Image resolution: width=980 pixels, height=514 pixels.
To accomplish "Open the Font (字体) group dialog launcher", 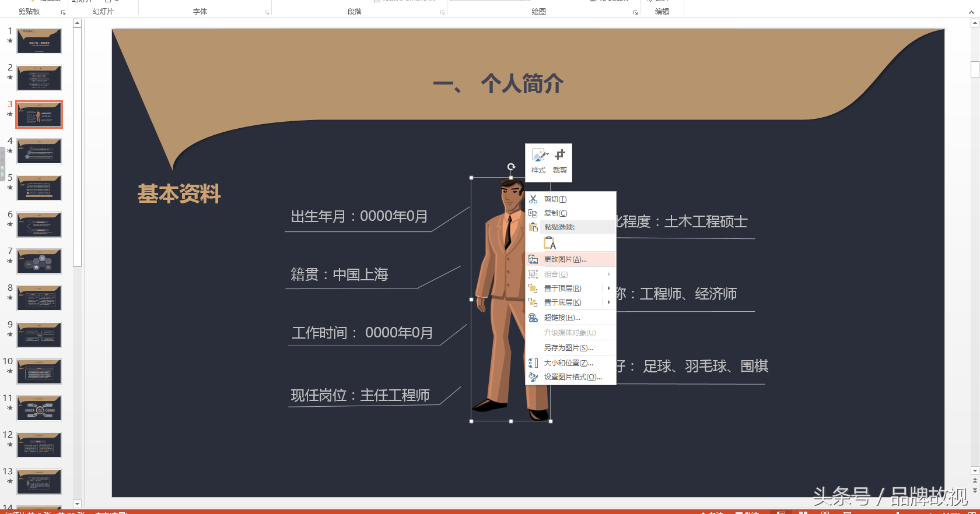I will (267, 12).
